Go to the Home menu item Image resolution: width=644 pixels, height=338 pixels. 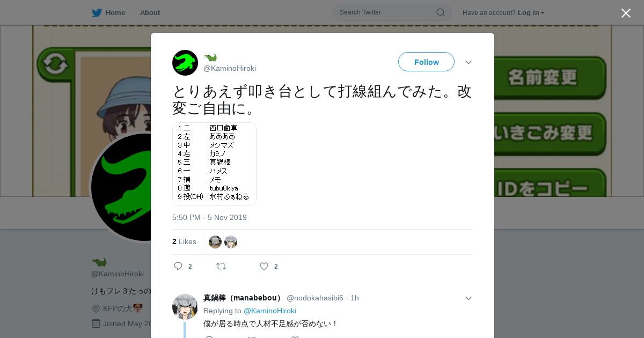(115, 12)
